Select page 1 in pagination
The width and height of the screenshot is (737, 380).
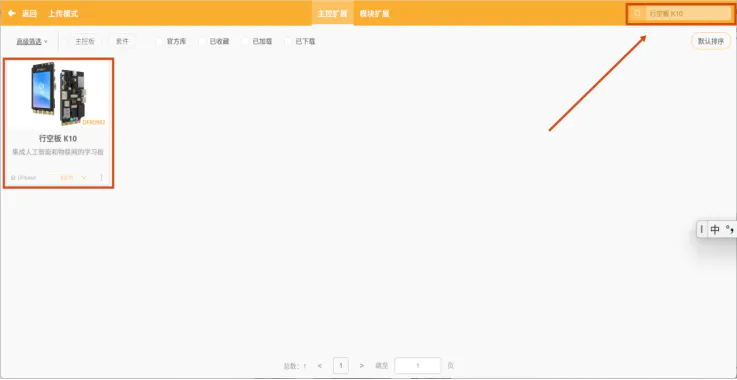(x=341, y=365)
